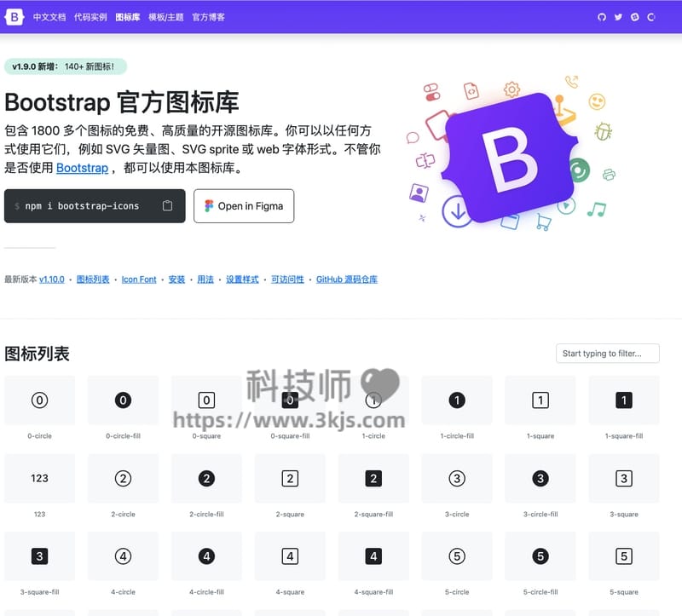682x616 pixels.
Task: Click the v1.9.0 新增 announcement badge
Action: pos(66,66)
